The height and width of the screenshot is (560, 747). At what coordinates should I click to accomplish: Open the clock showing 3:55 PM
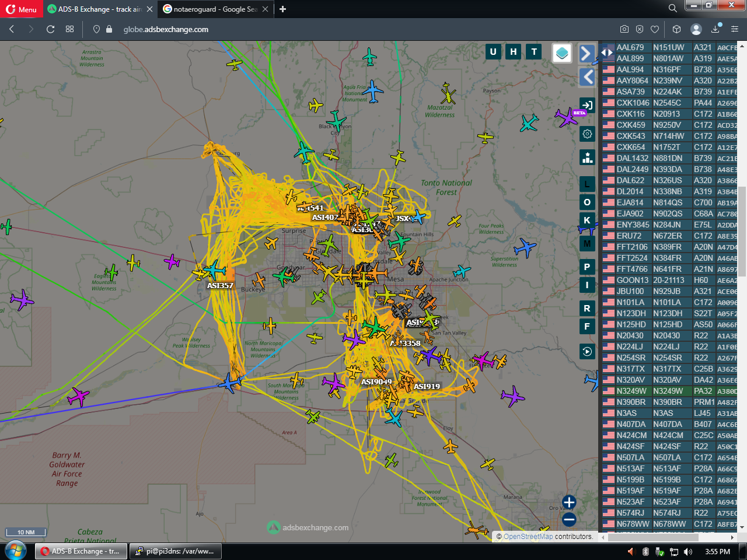click(x=717, y=551)
